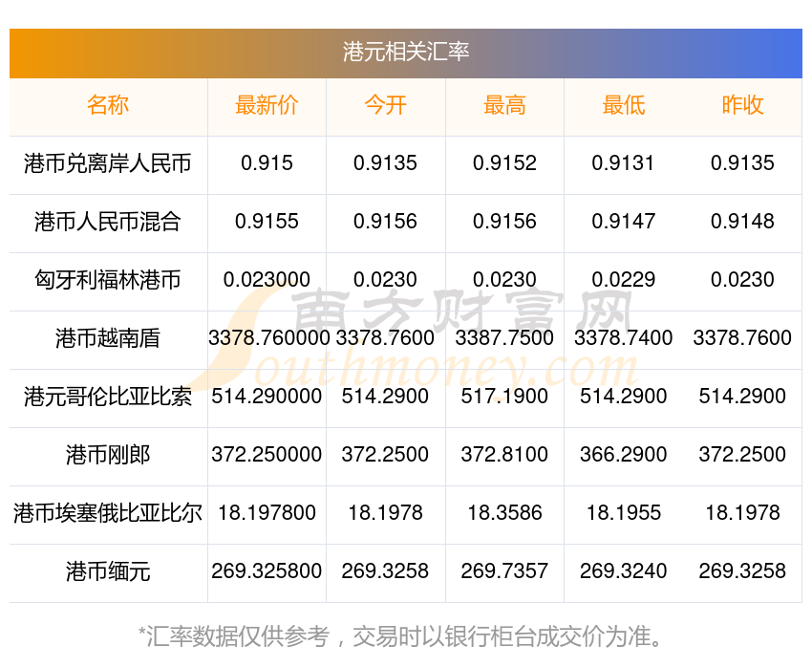Click the lowest value 3378.7400
812x667 pixels.
coord(624,338)
